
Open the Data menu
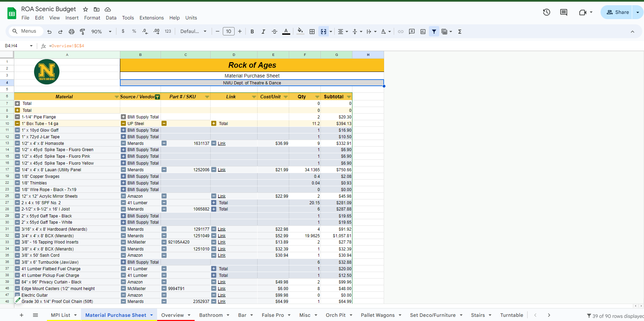[111, 18]
